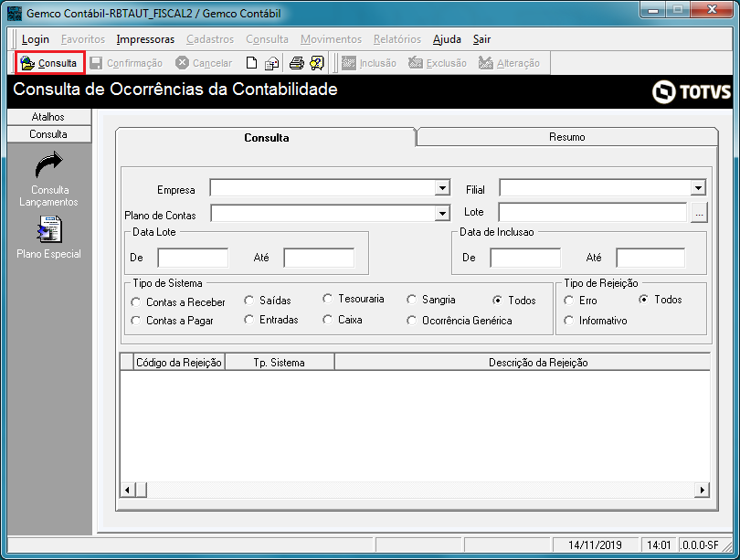Click Código da Rejeição column header
Viewport: 740px width, 560px height.
tap(179, 363)
